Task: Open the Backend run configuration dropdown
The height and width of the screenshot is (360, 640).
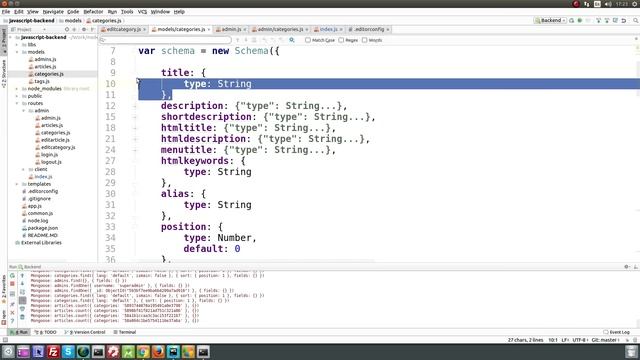Action: click(550, 20)
